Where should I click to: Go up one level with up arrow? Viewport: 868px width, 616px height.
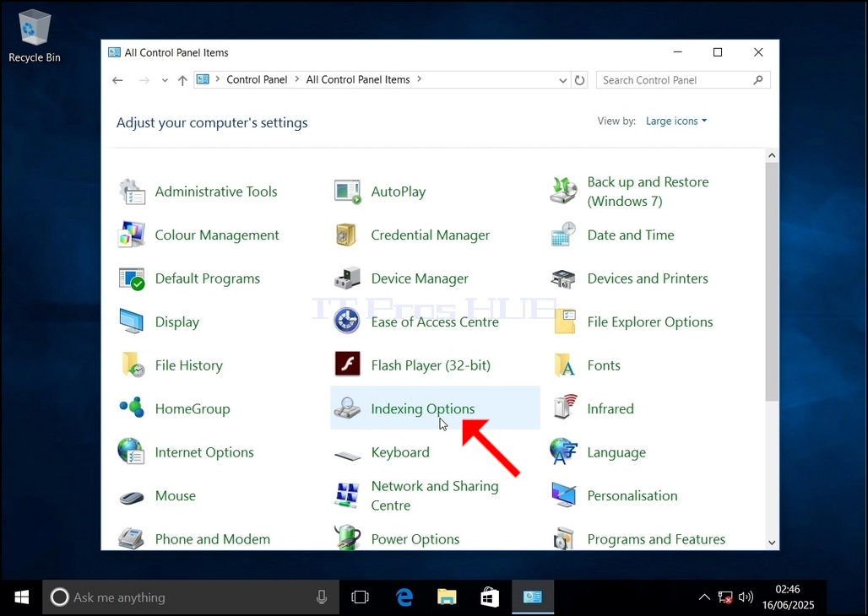click(x=182, y=80)
